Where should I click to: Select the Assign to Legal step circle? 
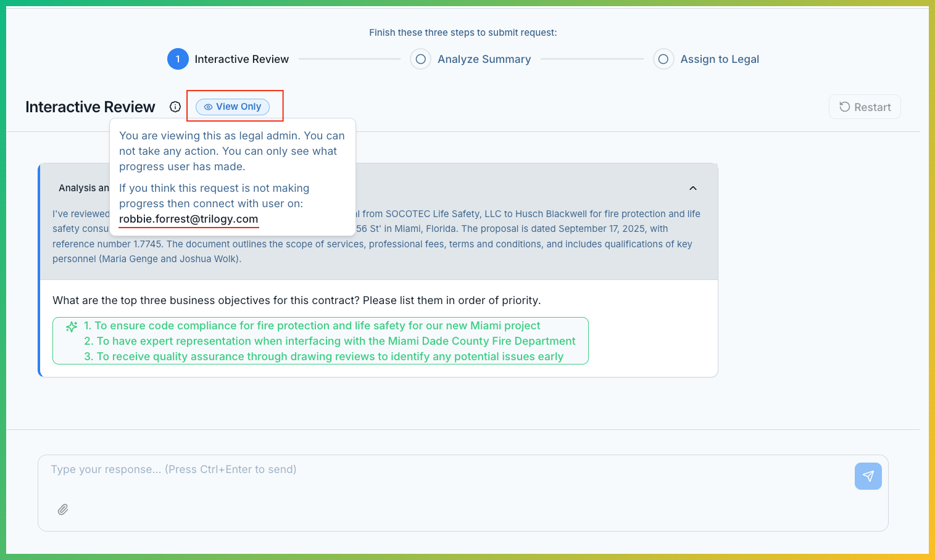[663, 59]
